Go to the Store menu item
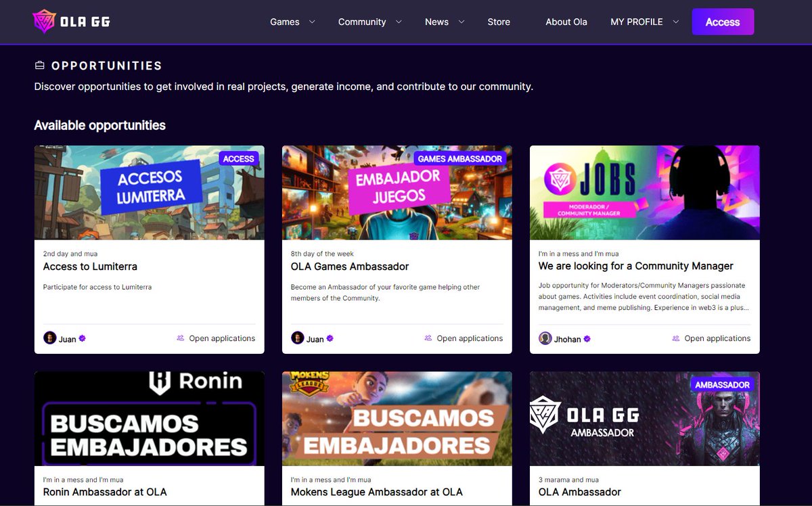Image resolution: width=812 pixels, height=506 pixels. pyautogui.click(x=499, y=22)
